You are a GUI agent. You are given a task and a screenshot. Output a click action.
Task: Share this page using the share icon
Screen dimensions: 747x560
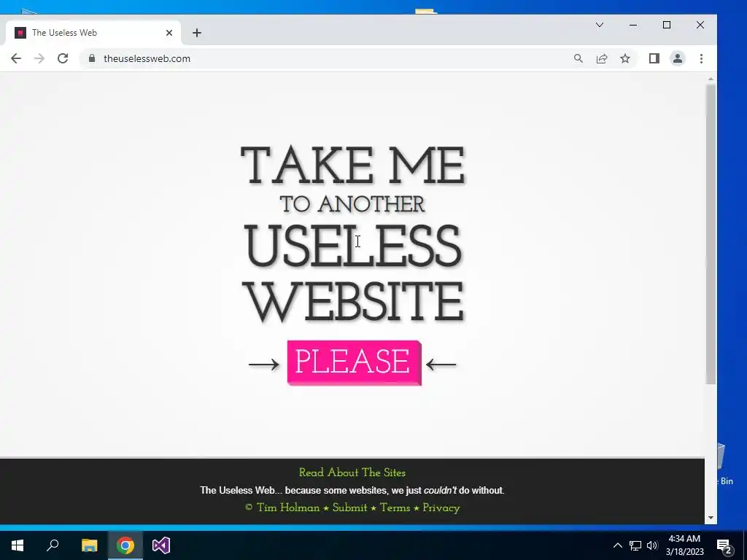coord(602,58)
